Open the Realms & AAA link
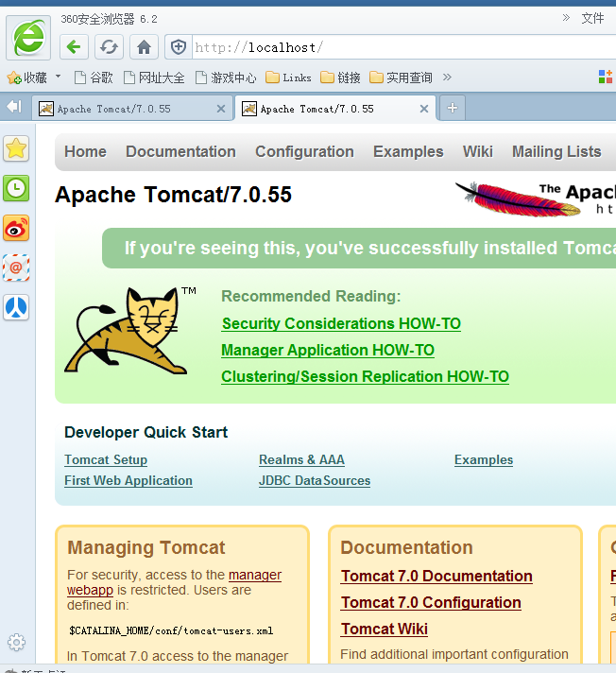 click(301, 459)
